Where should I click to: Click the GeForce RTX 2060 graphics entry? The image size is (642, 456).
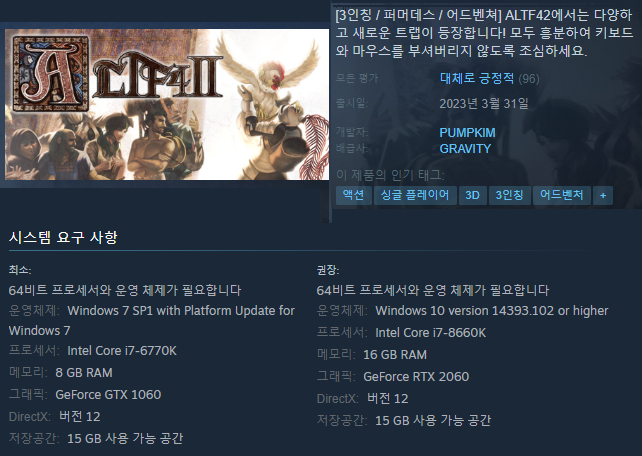coord(416,377)
